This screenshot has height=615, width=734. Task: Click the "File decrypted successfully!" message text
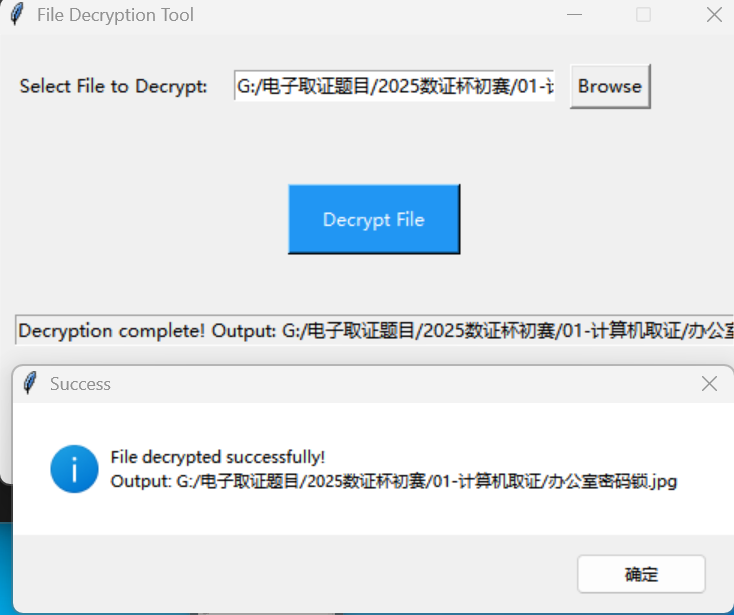(217, 457)
